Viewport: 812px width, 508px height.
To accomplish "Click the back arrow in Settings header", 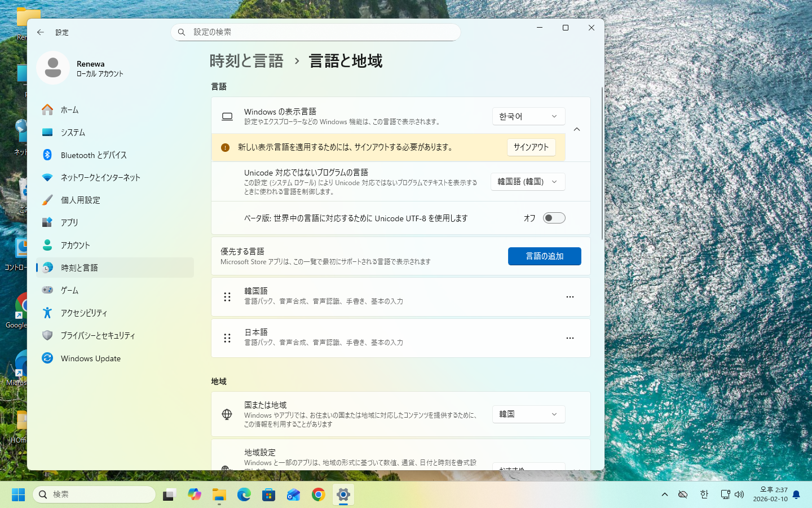I will [x=41, y=32].
